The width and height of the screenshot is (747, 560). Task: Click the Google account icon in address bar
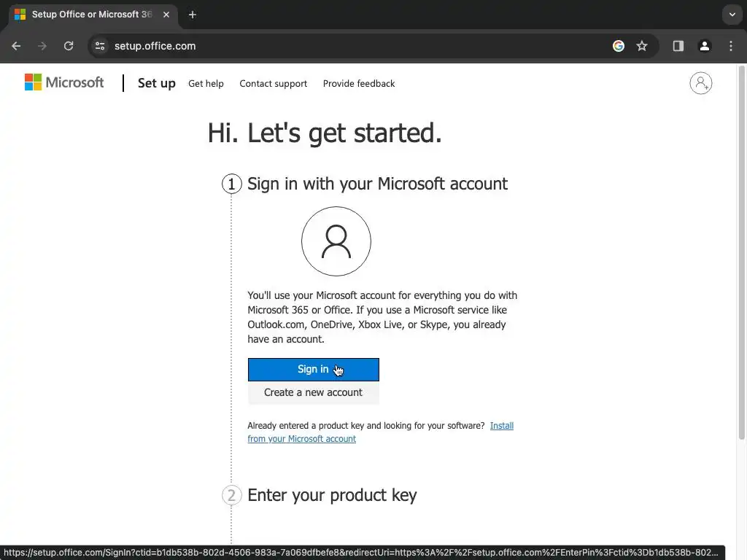point(619,46)
